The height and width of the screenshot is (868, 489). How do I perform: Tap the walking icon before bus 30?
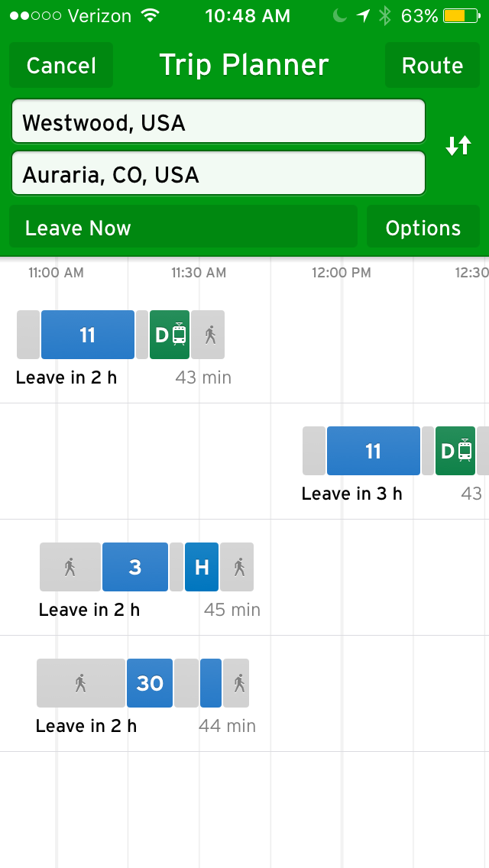point(81,683)
